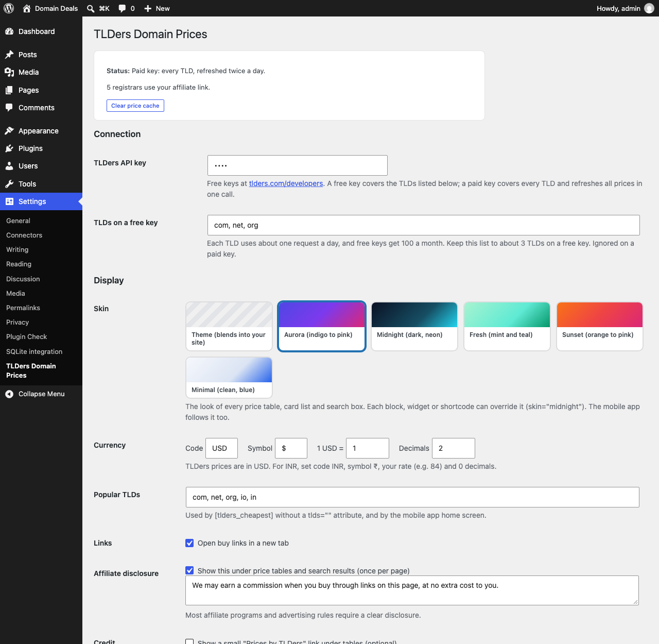Viewport: 659px width, 644px height.
Task: Open the Privacy settings link
Action: click(x=18, y=322)
